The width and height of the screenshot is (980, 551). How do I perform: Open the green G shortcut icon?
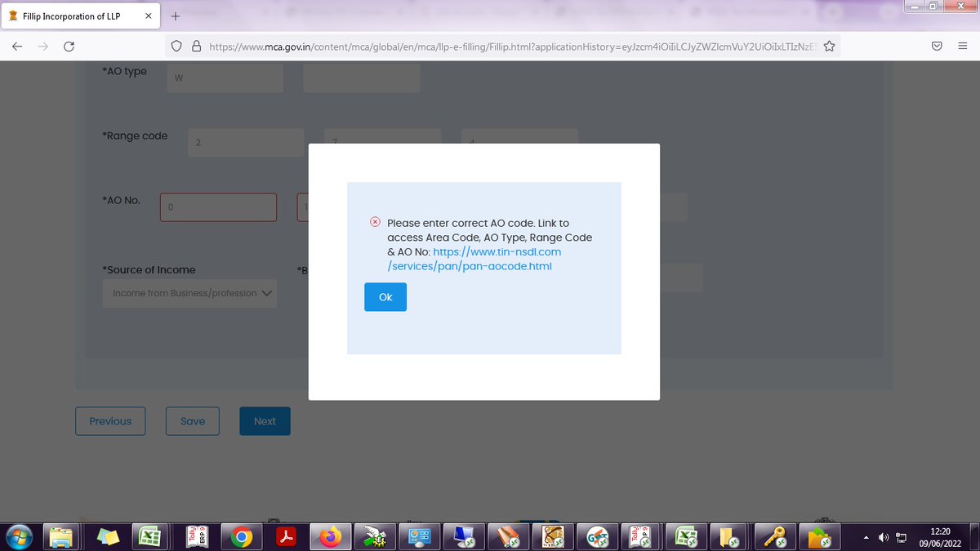pyautogui.click(x=598, y=537)
